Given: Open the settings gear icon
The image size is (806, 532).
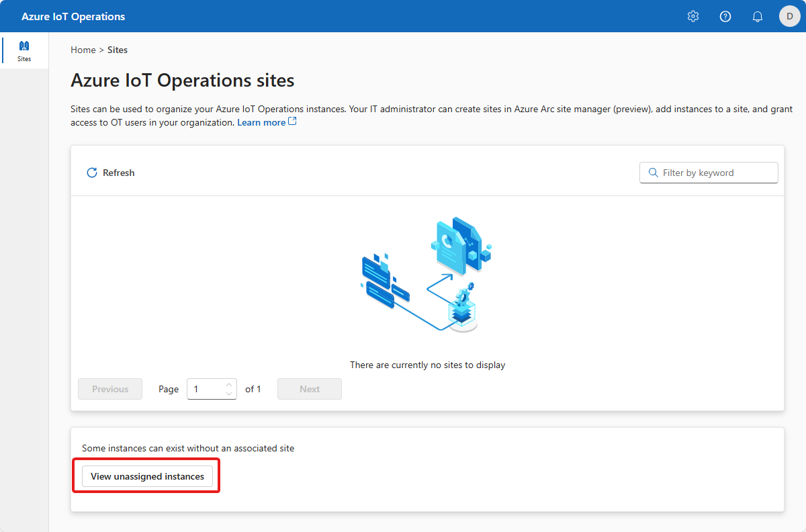Looking at the screenshot, I should pyautogui.click(x=693, y=16).
